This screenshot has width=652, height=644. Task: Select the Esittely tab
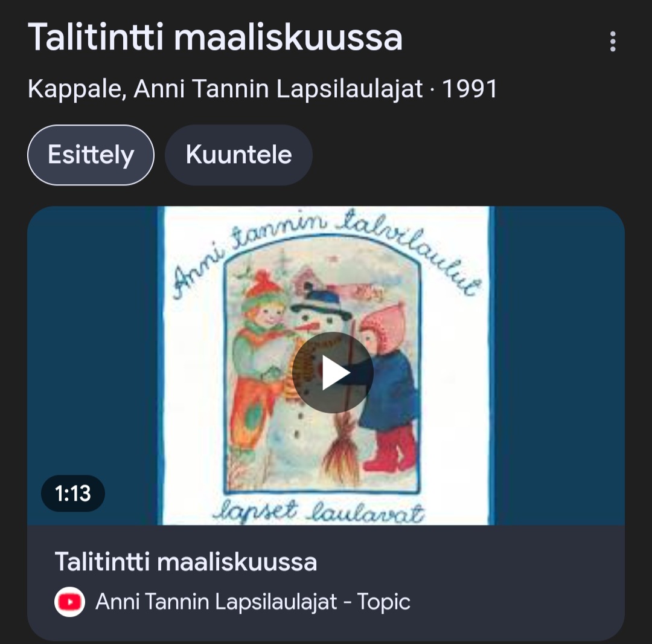[91, 155]
